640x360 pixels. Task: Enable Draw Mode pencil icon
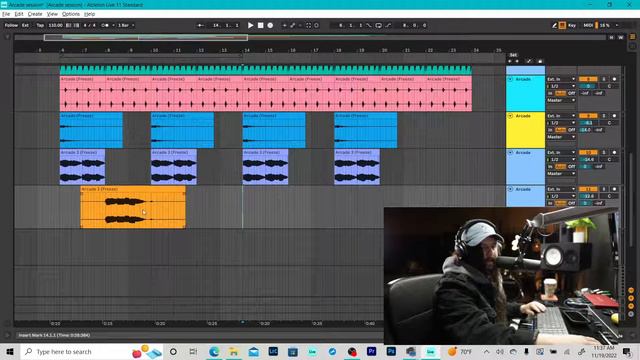(554, 25)
